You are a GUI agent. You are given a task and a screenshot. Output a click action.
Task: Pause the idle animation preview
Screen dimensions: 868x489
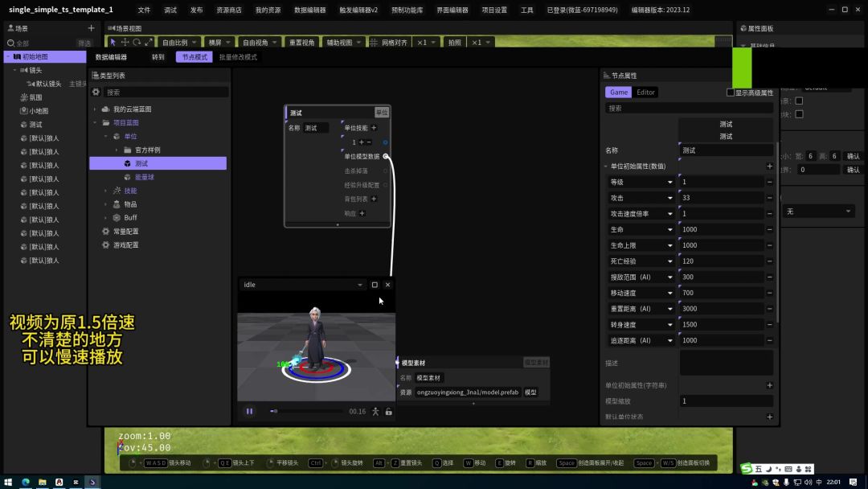pyautogui.click(x=249, y=412)
